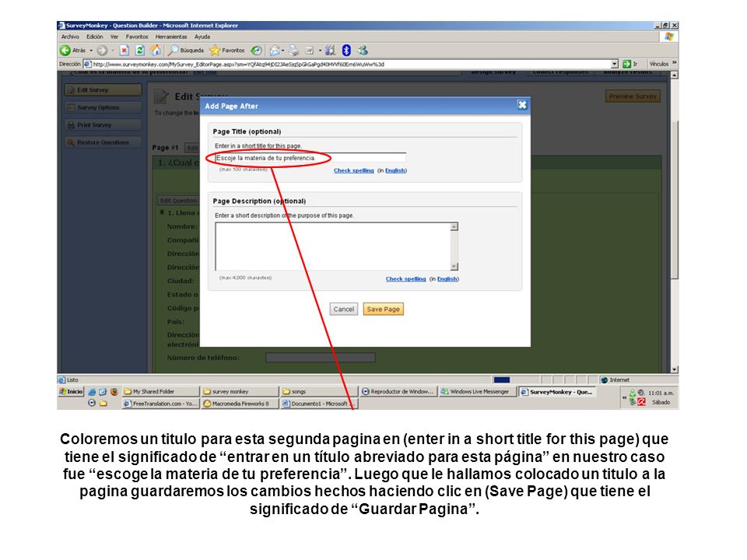Click the Cancel button in dialog

[343, 309]
